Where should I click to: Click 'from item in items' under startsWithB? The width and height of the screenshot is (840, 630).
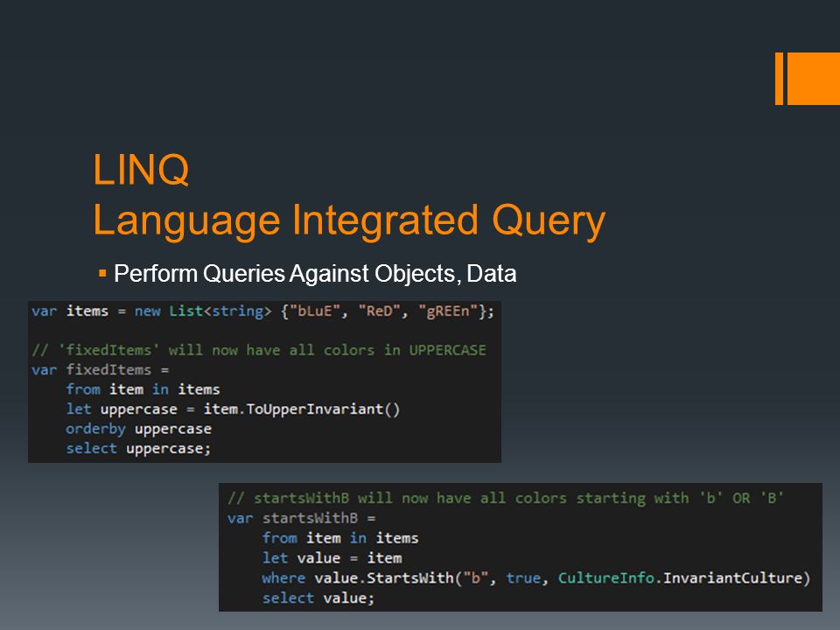coord(340,538)
